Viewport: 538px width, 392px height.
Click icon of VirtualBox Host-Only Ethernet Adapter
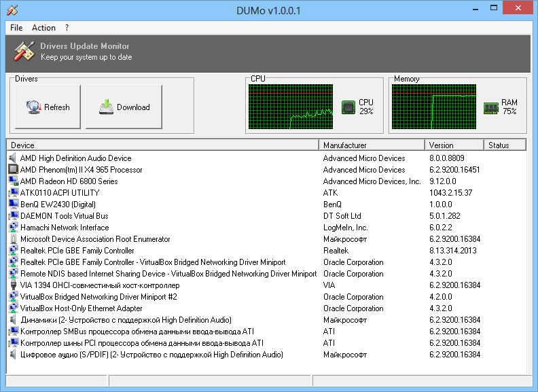(13, 308)
